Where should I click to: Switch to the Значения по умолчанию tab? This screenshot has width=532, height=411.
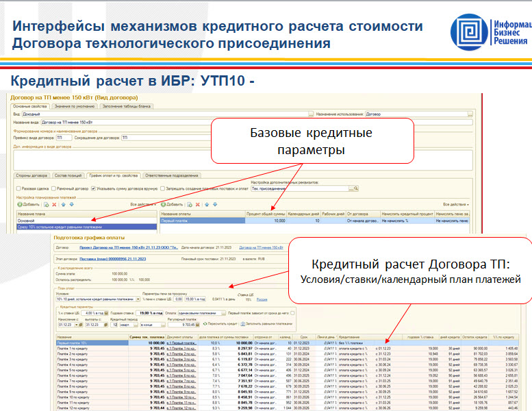pos(74,106)
